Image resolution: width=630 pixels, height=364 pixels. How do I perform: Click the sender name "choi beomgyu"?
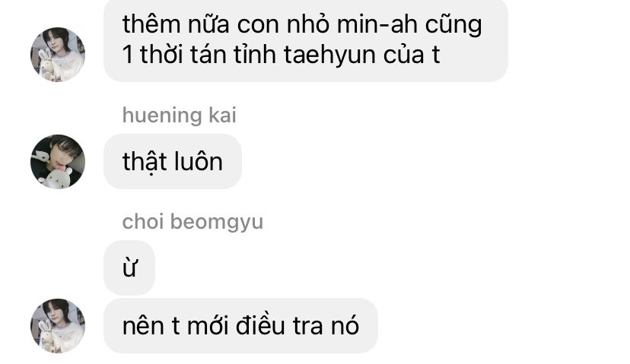(x=192, y=222)
